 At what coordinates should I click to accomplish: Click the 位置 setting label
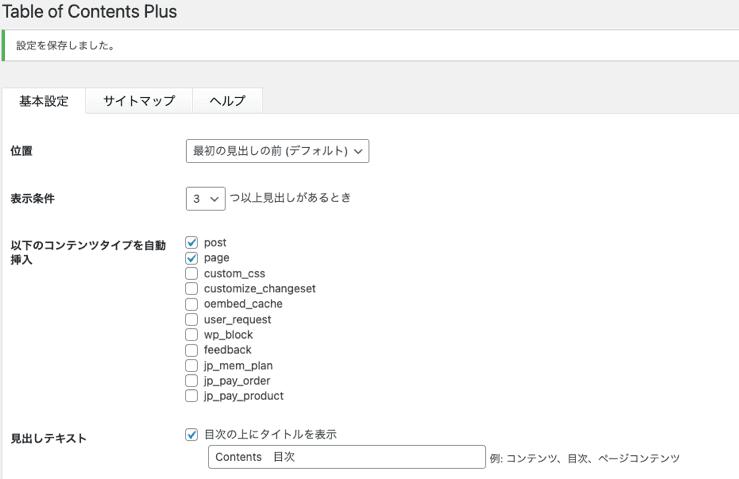pos(22,151)
